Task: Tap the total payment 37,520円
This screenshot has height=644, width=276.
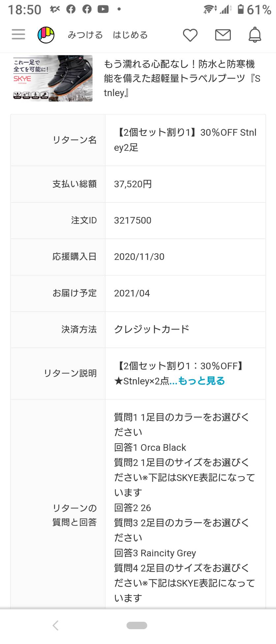Action: coord(133,184)
